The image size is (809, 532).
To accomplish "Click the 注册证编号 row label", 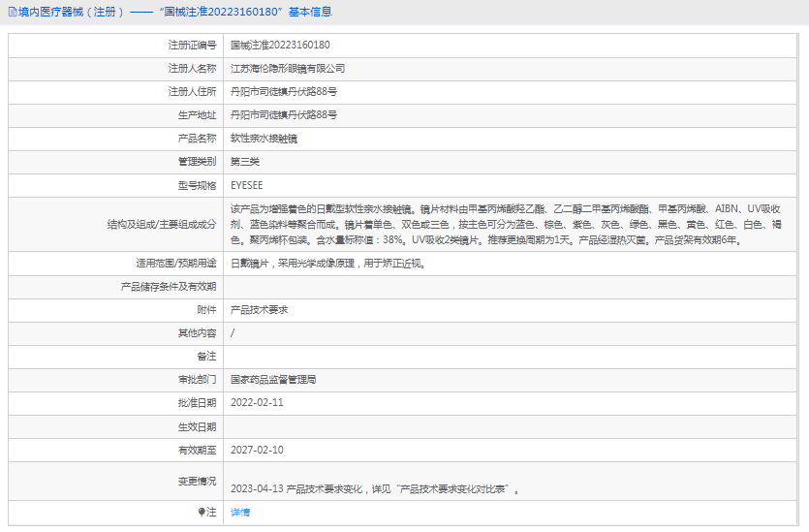I will pos(192,45).
